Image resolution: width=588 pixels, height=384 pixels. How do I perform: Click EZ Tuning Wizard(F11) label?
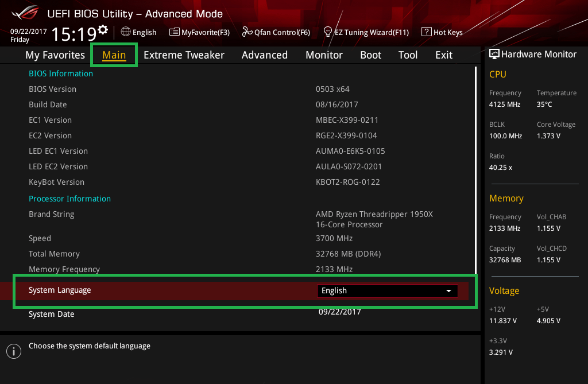click(372, 32)
